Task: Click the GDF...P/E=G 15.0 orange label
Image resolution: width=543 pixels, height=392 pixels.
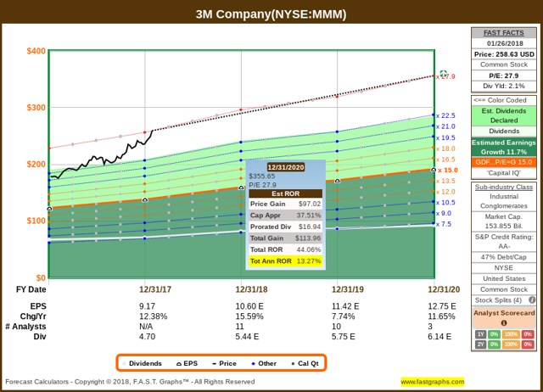Action: (x=503, y=162)
